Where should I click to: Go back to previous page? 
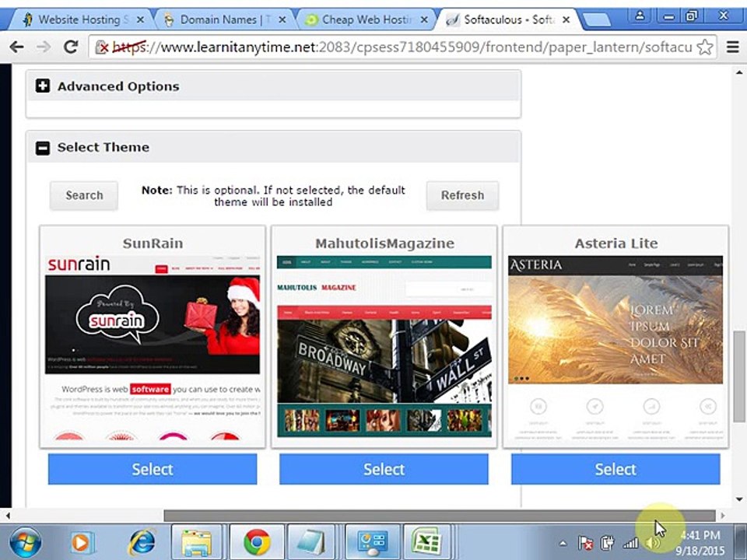tap(16, 47)
